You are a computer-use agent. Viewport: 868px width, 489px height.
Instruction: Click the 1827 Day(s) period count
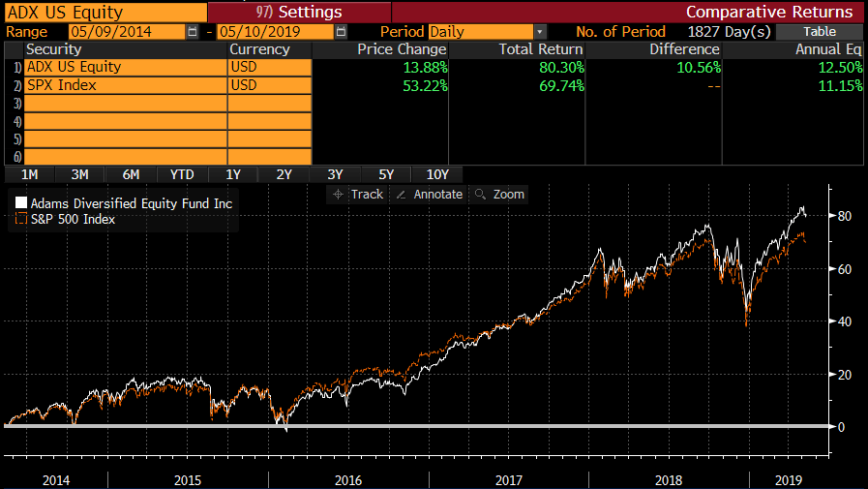click(x=729, y=32)
